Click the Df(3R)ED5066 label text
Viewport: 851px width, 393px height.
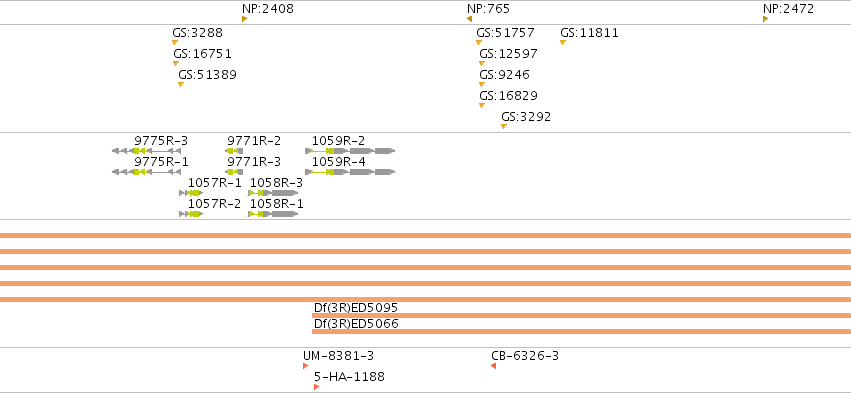356,324
